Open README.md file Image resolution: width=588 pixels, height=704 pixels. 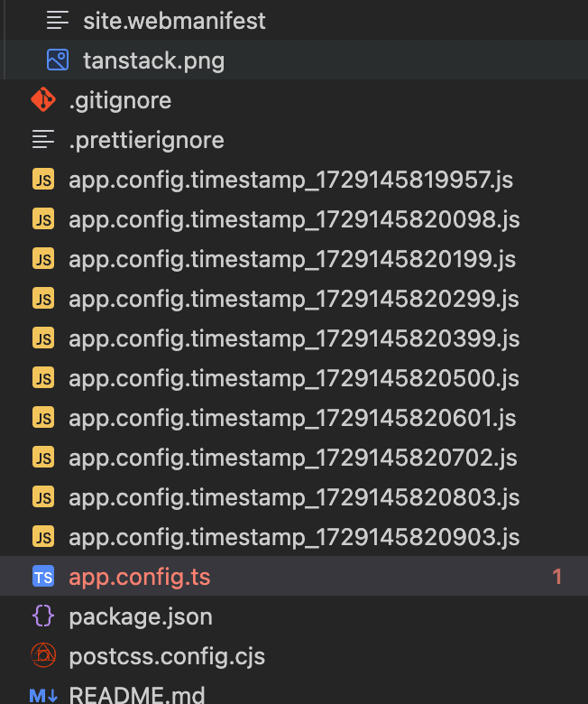[137, 696]
